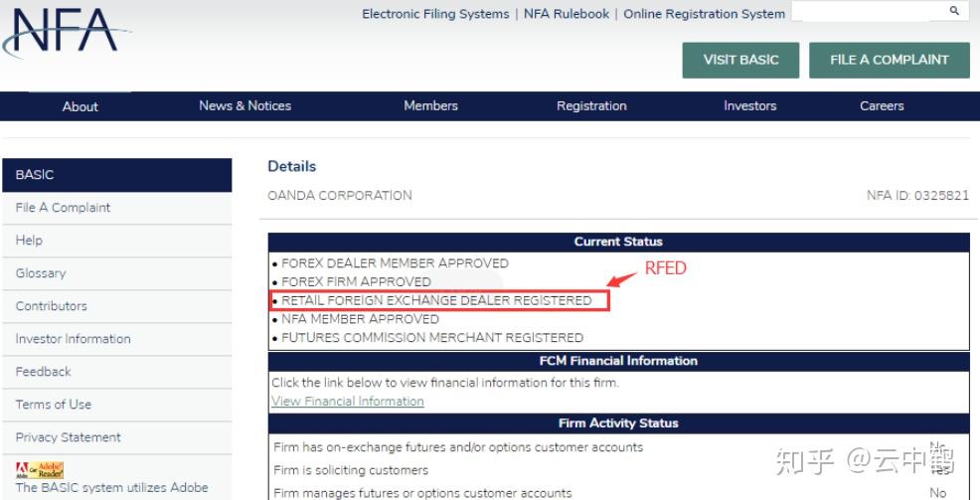Open the Online Registration System link
The image size is (980, 500).
[705, 14]
